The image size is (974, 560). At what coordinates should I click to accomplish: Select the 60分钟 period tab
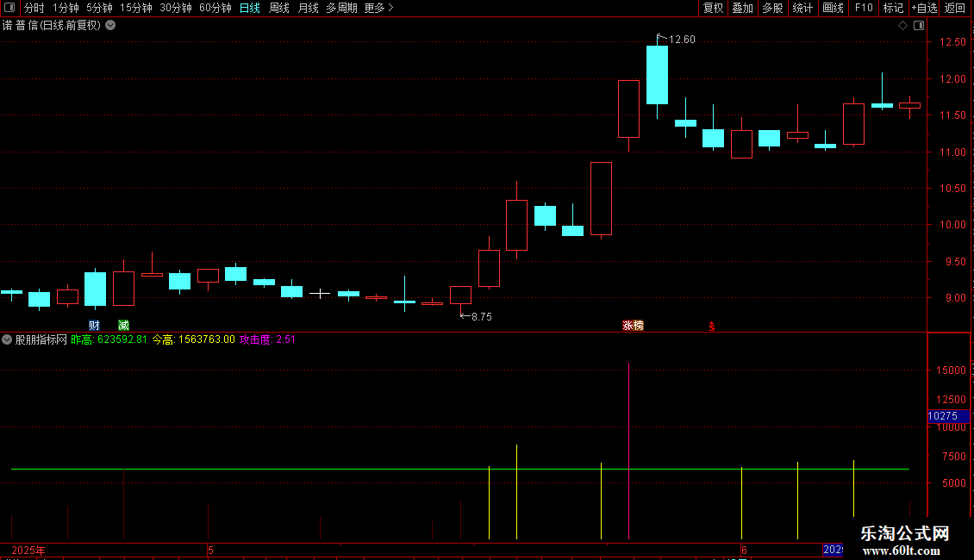[215, 8]
